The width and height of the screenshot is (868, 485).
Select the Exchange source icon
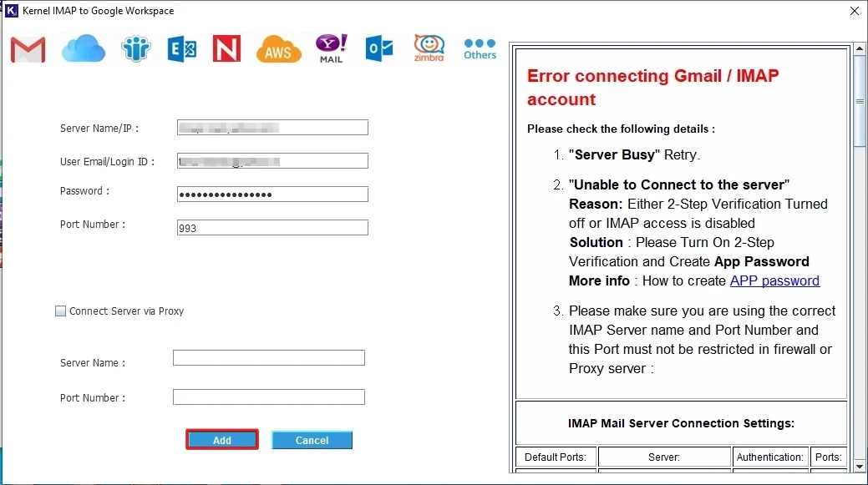point(181,49)
